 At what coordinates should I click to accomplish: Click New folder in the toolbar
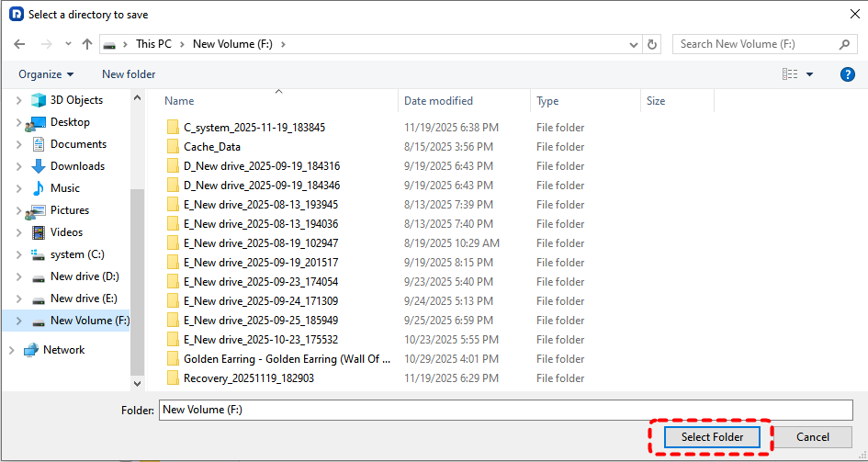point(129,74)
